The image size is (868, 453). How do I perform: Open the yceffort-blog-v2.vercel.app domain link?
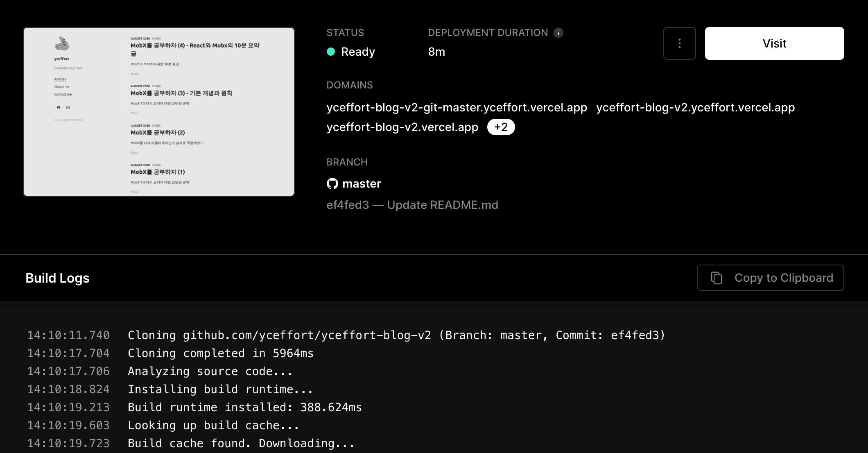(x=402, y=127)
